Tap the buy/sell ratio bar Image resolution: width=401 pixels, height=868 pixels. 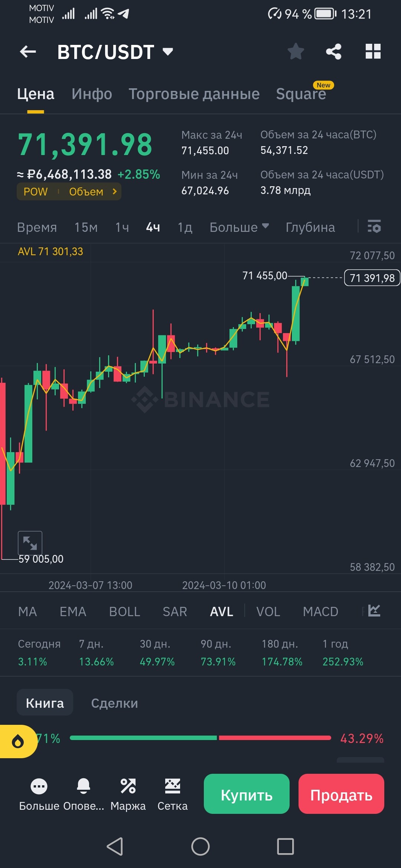(200, 738)
